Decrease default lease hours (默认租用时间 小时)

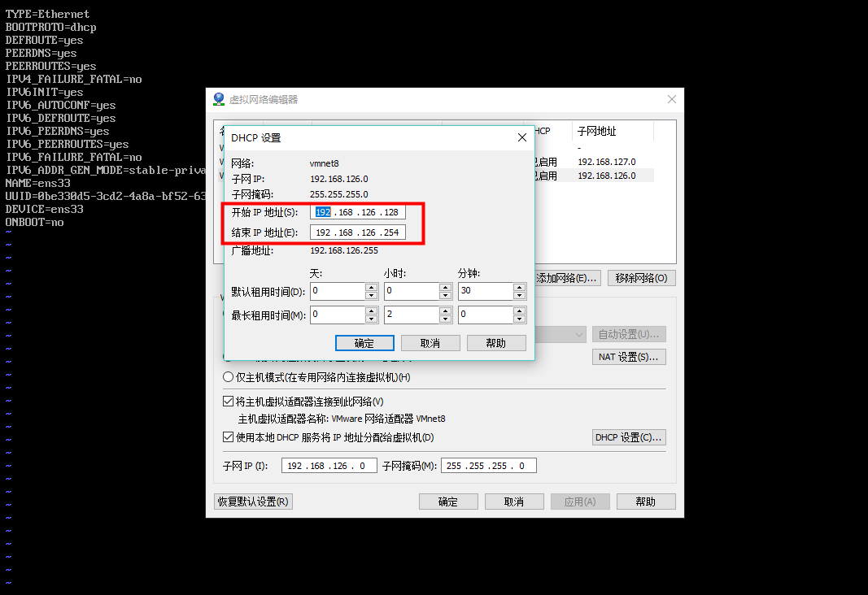[445, 295]
